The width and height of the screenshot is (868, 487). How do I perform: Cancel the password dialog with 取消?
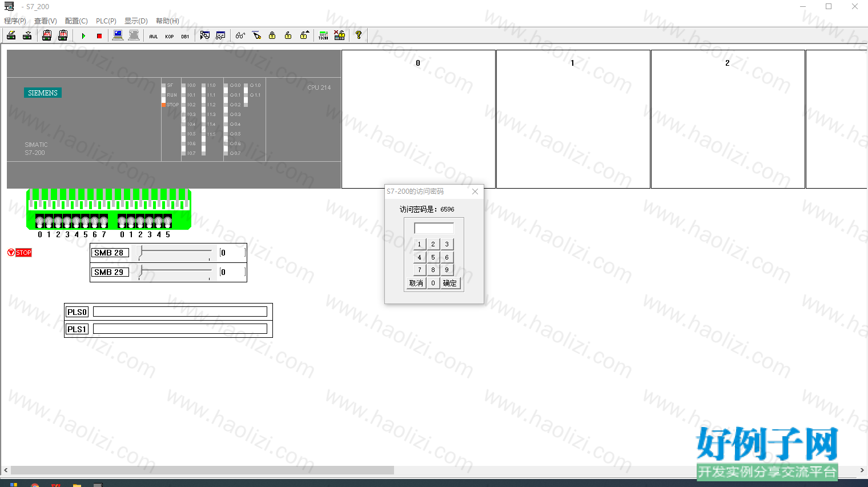416,283
